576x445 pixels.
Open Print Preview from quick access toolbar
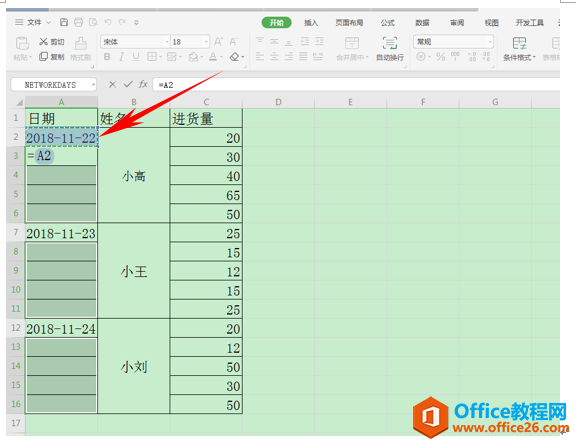click(x=93, y=22)
